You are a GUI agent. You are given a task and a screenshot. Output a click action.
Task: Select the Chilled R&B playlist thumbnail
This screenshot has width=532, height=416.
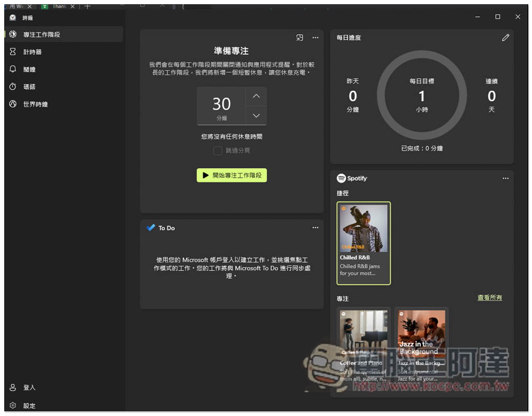coord(364,229)
